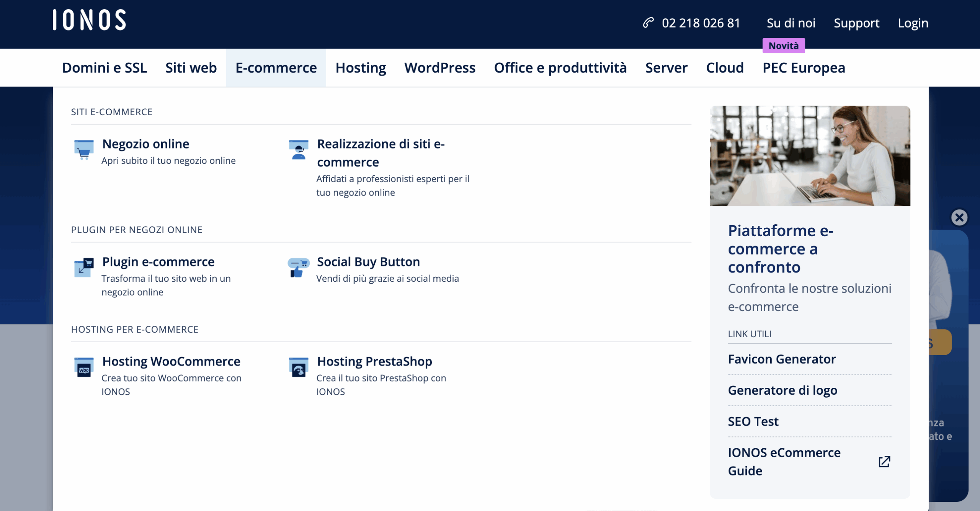The height and width of the screenshot is (511, 980).
Task: Open PEC Europea with Novità badge
Action: (x=803, y=68)
